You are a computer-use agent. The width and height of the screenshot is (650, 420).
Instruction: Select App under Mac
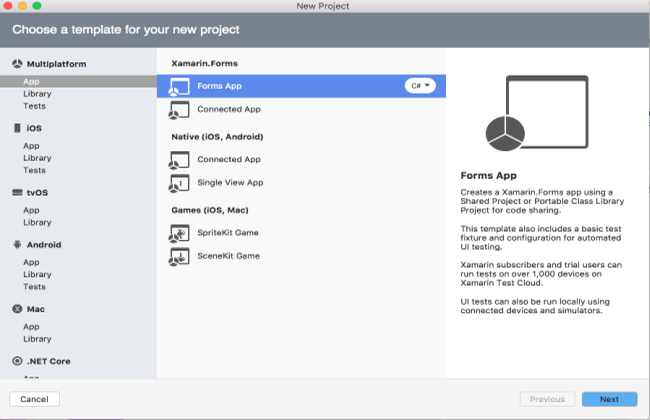click(31, 327)
